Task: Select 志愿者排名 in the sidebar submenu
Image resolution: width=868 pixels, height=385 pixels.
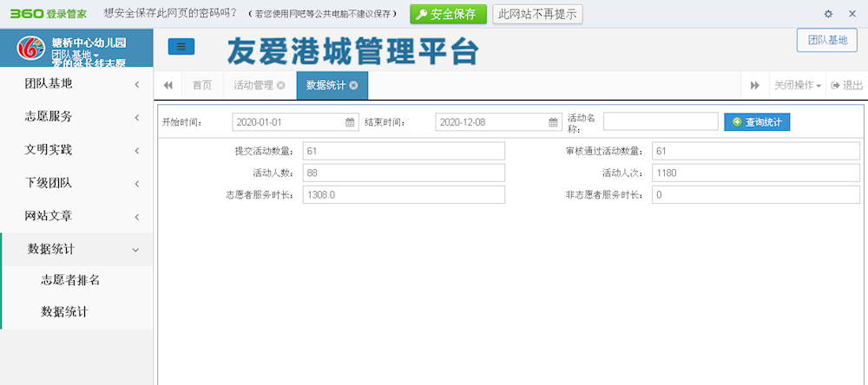Action: (x=70, y=280)
